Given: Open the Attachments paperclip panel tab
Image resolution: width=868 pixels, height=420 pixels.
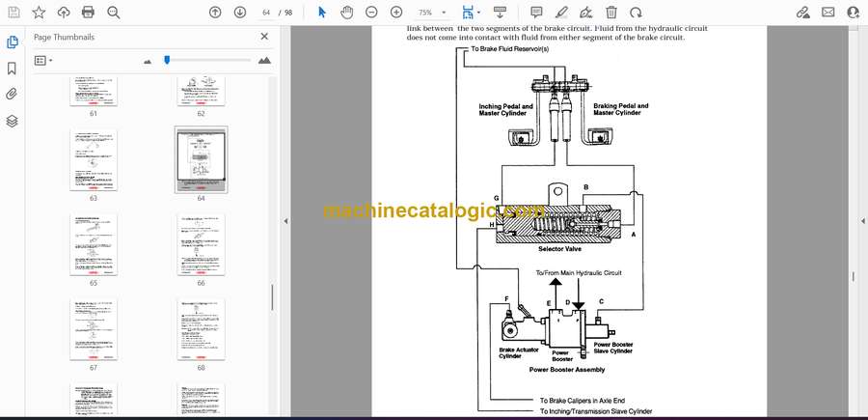Looking at the screenshot, I should pos(12,95).
